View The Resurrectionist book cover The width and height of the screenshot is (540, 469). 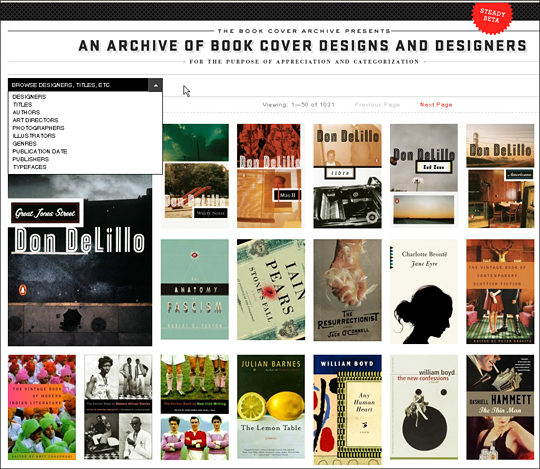pos(347,290)
